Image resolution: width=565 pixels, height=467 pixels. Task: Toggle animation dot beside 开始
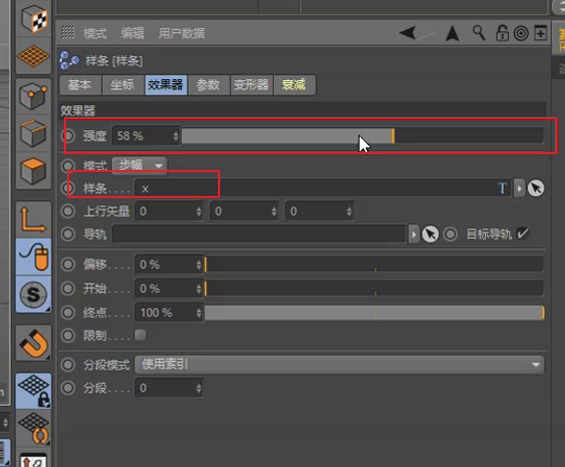pyautogui.click(x=68, y=288)
